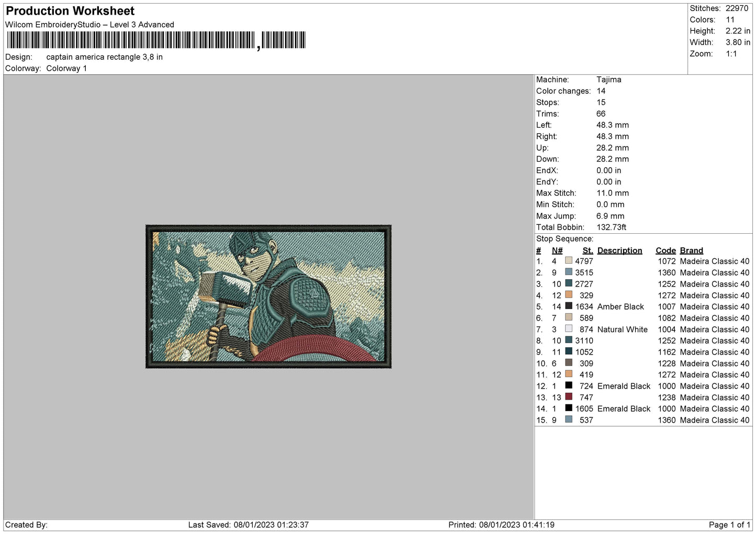This screenshot has width=756, height=534.
Task: Click thread code 1238
Action: (667, 397)
